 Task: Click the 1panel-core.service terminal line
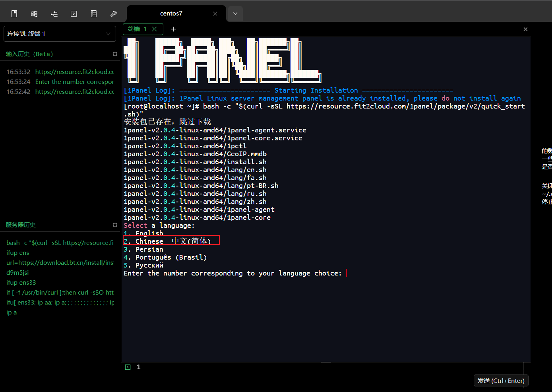[x=213, y=138]
